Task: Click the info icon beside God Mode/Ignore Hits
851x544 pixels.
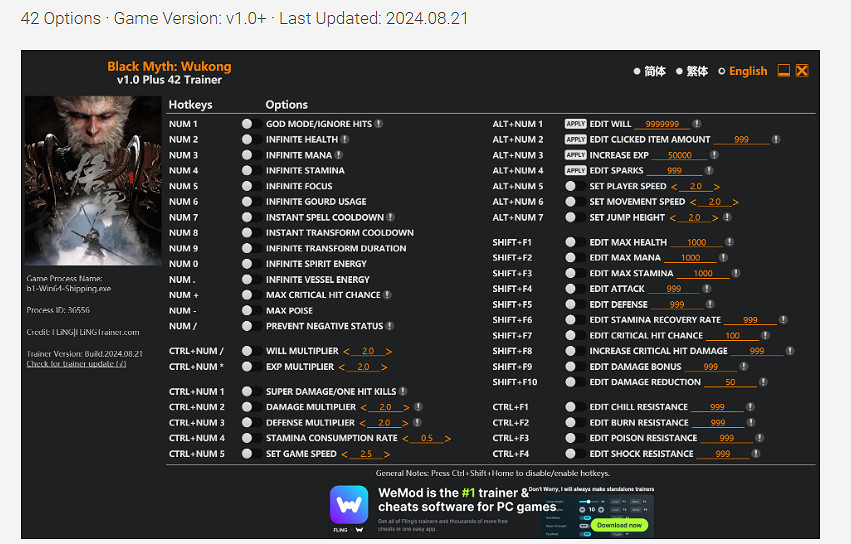Action: (x=378, y=124)
